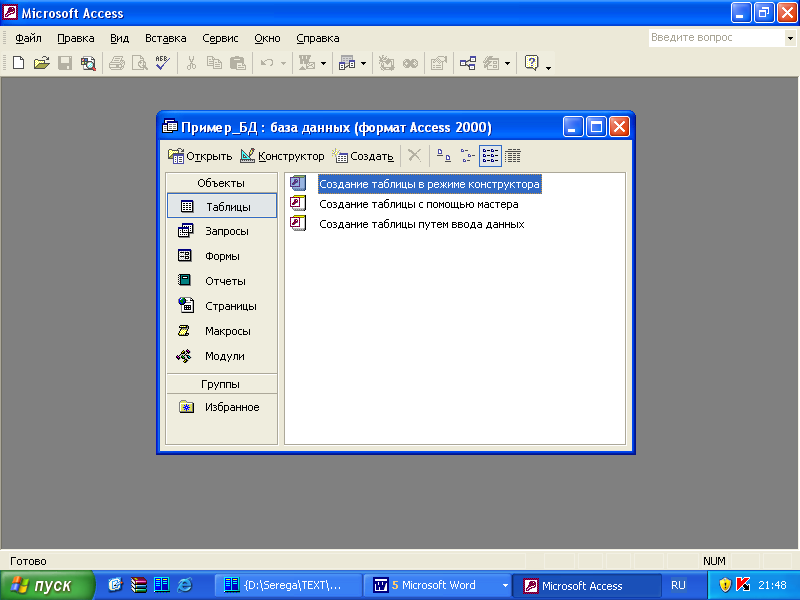Click the Undo arrow icon

267,63
